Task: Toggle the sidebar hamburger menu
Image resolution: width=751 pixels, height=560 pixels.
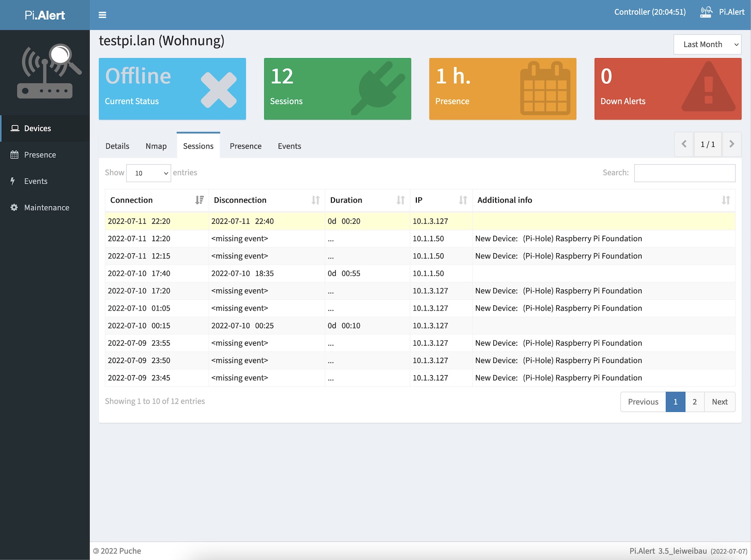Action: coord(102,15)
